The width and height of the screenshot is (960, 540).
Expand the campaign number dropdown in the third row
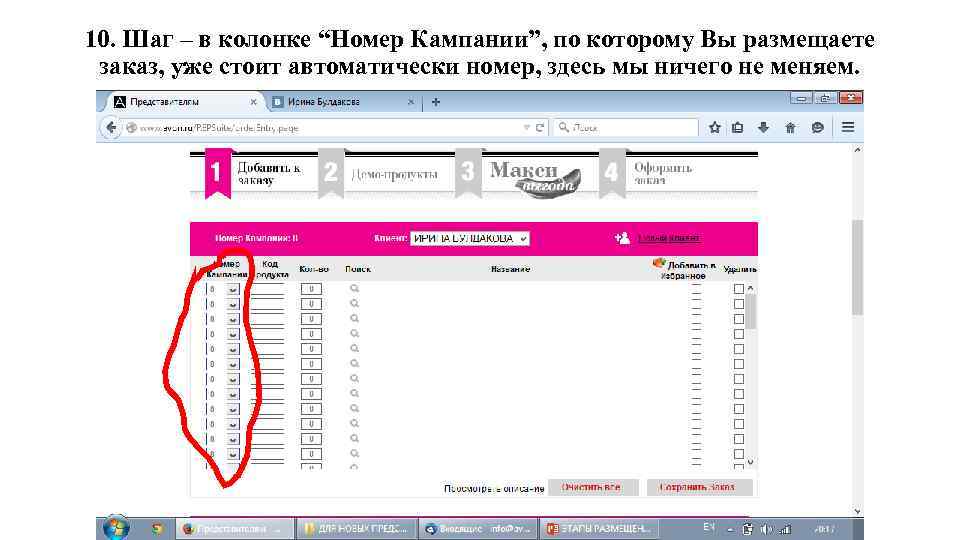coord(233,319)
